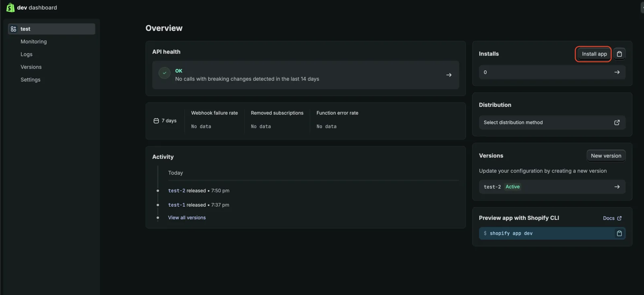Click the Shopify logo in the header
The height and width of the screenshot is (295, 644).
point(10,8)
